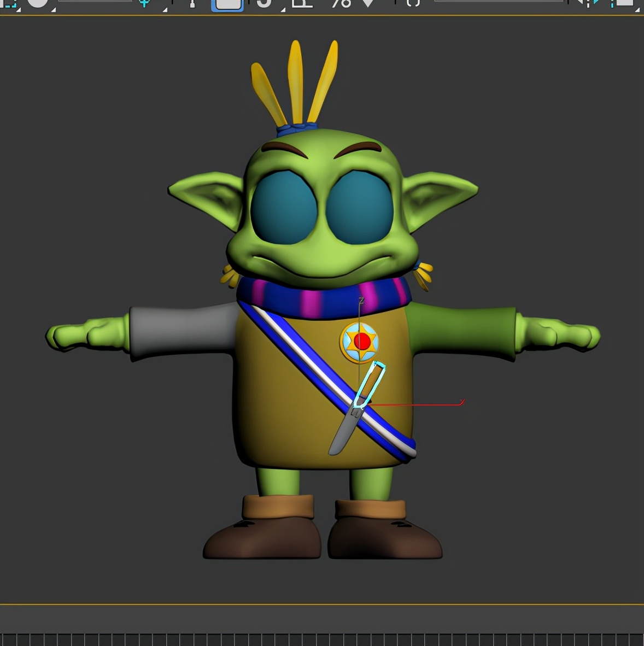Screen dimensions: 644x646
Task: Toggle the highlighted Keyboard Shortcut Override button
Action: point(227,3)
